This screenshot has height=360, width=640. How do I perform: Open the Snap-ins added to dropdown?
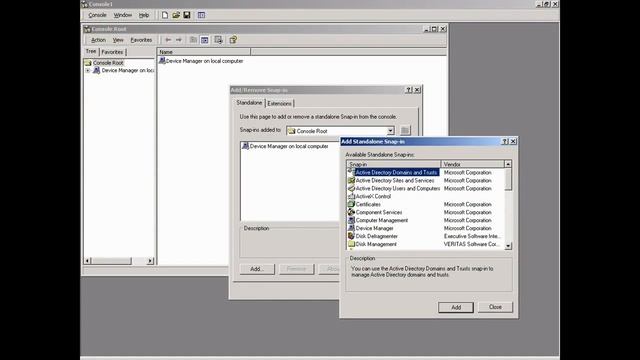[391, 131]
